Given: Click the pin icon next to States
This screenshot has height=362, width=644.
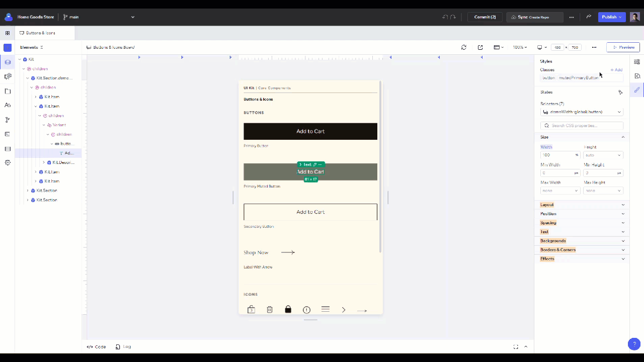Looking at the screenshot, I should click(x=620, y=93).
